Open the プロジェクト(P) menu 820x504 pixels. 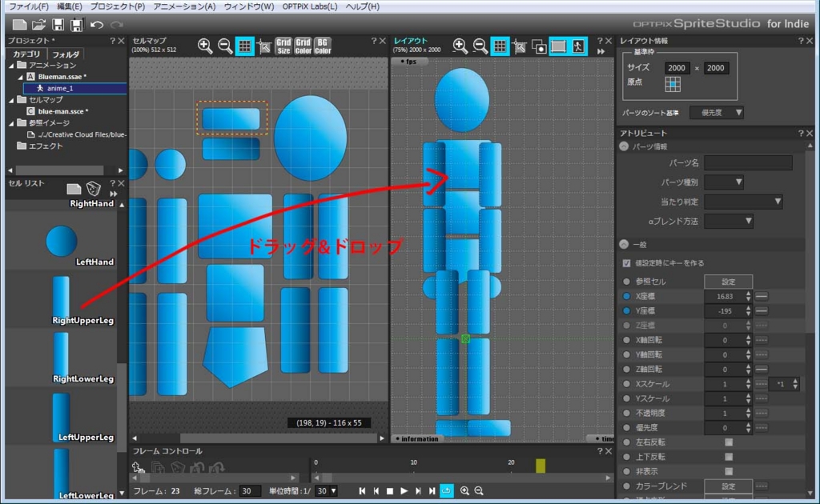118,6
